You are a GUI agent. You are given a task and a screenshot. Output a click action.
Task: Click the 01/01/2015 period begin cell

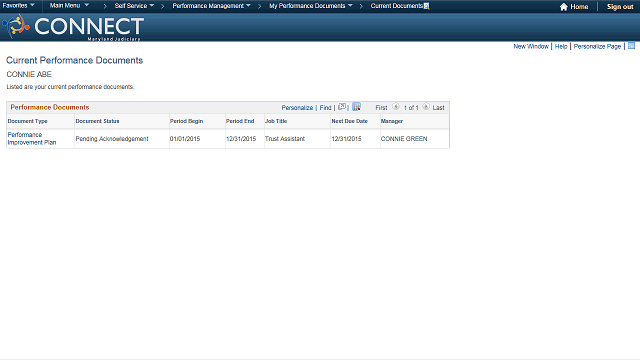tap(185, 139)
